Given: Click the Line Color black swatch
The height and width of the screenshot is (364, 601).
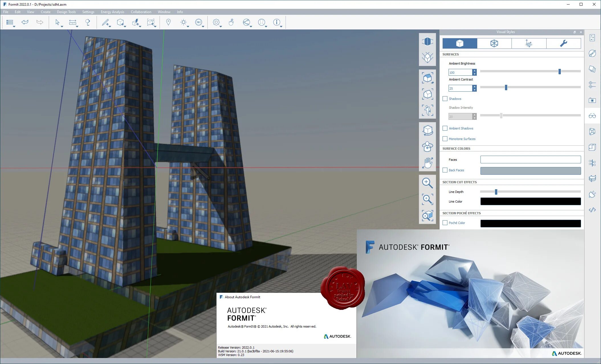Looking at the screenshot, I should (x=530, y=201).
